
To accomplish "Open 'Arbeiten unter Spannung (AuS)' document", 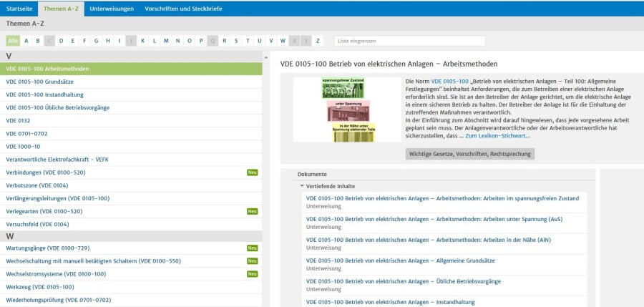I will 434,220.
